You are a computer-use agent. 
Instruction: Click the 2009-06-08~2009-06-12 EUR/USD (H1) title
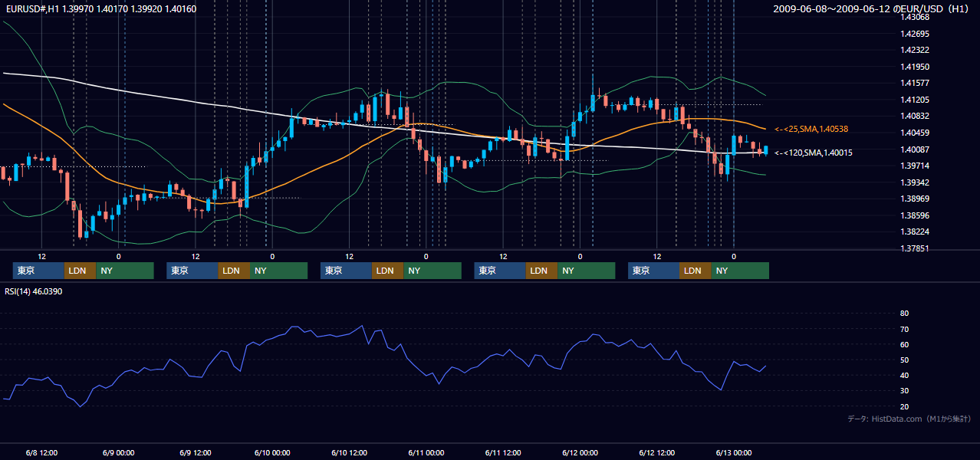(x=873, y=8)
